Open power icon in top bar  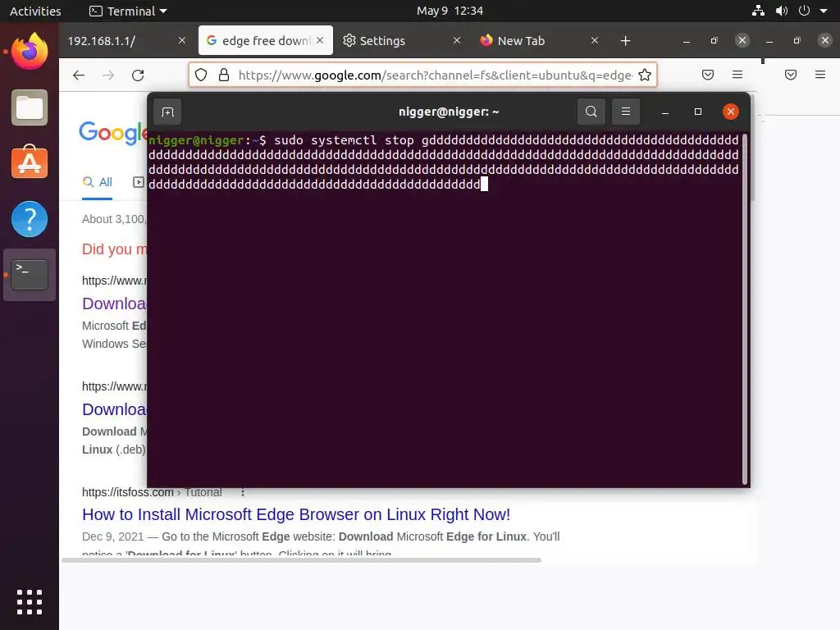coord(804,11)
